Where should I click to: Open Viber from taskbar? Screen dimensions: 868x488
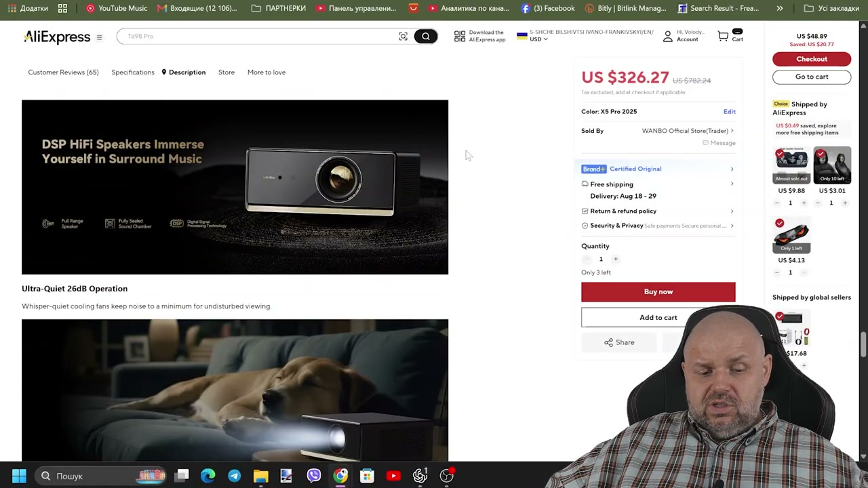(314, 476)
